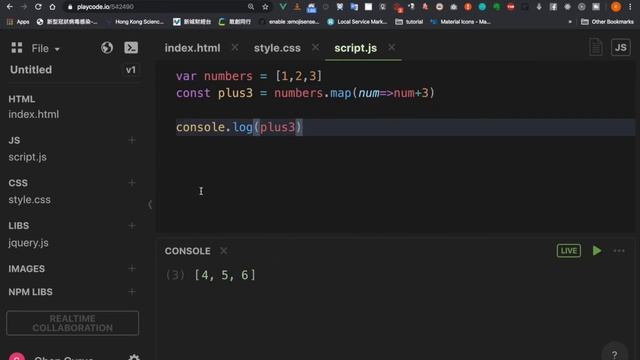Click the HTML section header
This screenshot has width=640, height=360.
tap(22, 99)
